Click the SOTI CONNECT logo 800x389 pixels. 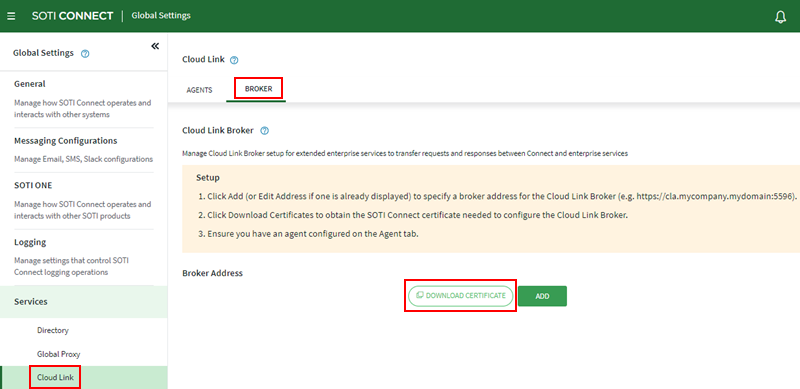click(x=72, y=16)
